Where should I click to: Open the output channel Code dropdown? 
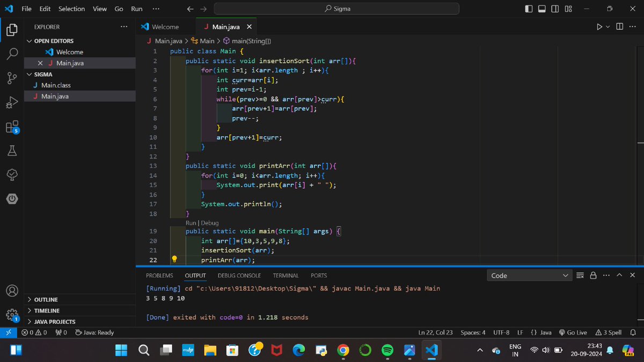click(x=530, y=275)
